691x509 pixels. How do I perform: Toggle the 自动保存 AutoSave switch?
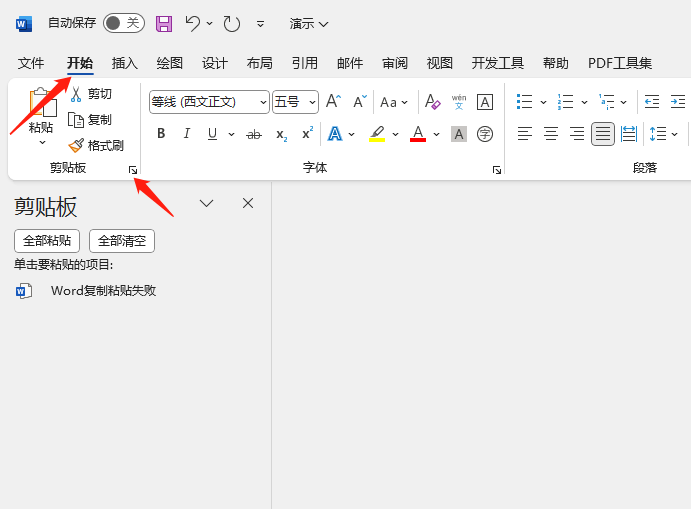pyautogui.click(x=124, y=23)
